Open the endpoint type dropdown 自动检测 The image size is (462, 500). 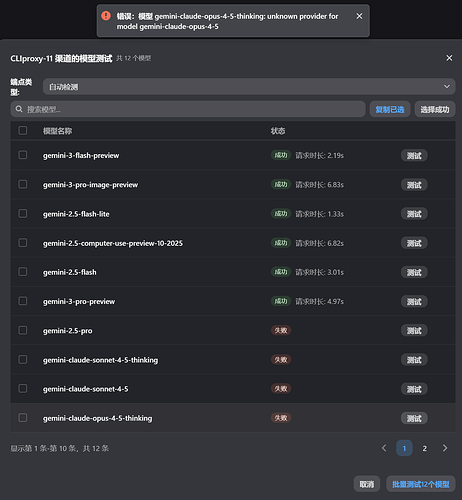click(x=249, y=87)
